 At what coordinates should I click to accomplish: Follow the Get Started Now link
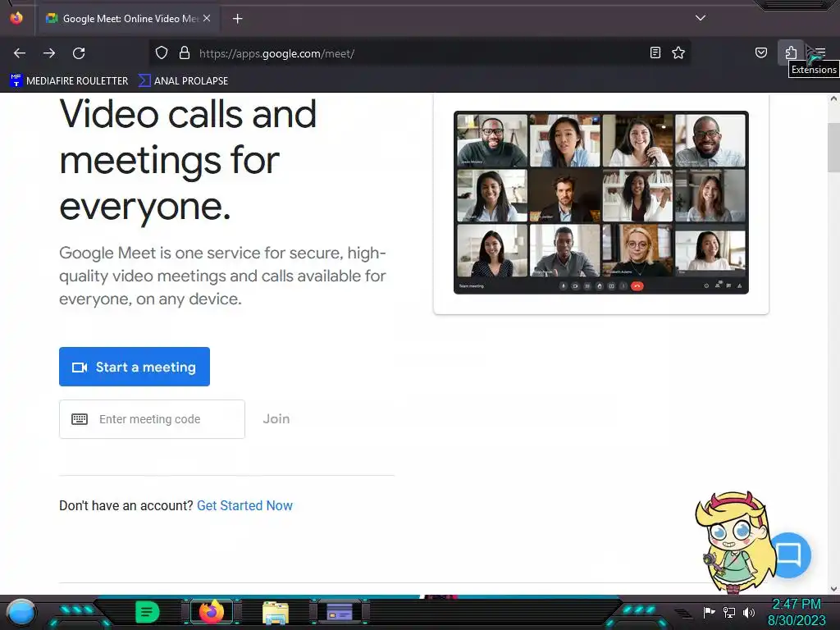pos(244,505)
